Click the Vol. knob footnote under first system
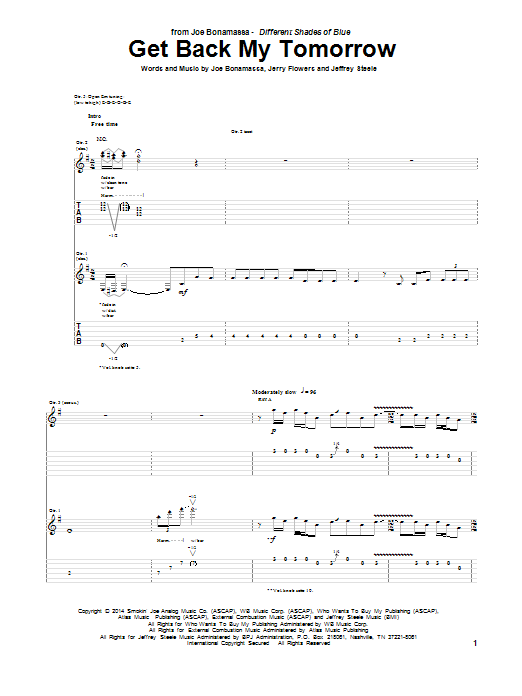This screenshot has width=522, height=696. tap(119, 368)
